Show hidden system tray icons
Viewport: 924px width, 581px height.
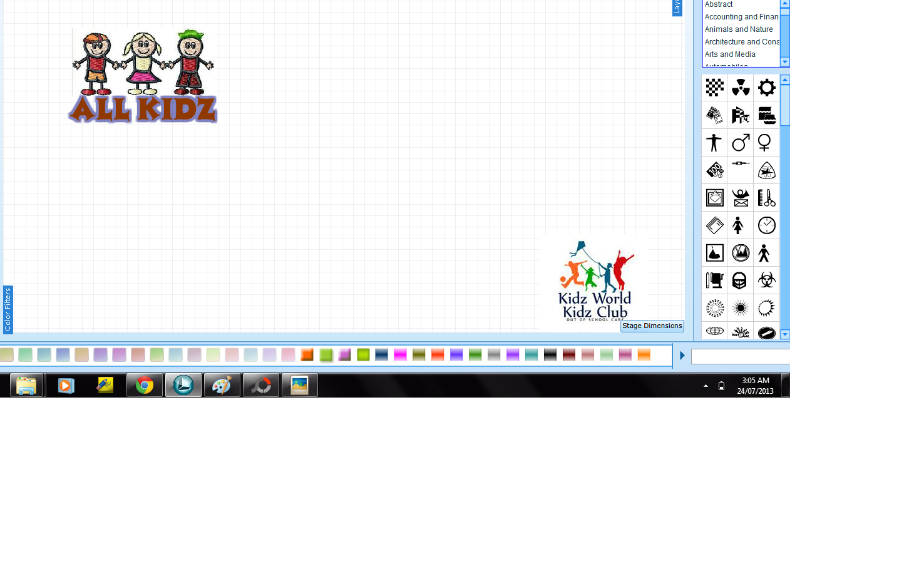click(x=706, y=386)
